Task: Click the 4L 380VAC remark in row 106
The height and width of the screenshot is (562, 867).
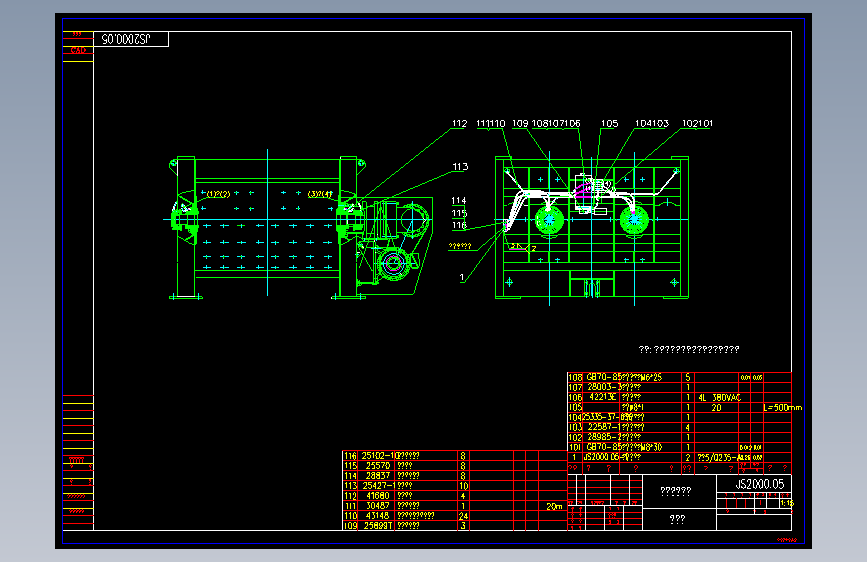Action: [719, 398]
